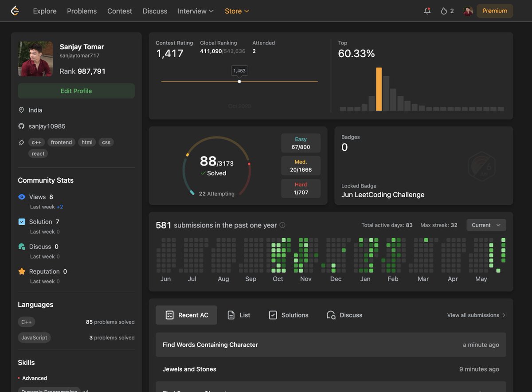Image resolution: width=532 pixels, height=392 pixels.
Task: Open the Current year dropdown
Action: (486, 225)
